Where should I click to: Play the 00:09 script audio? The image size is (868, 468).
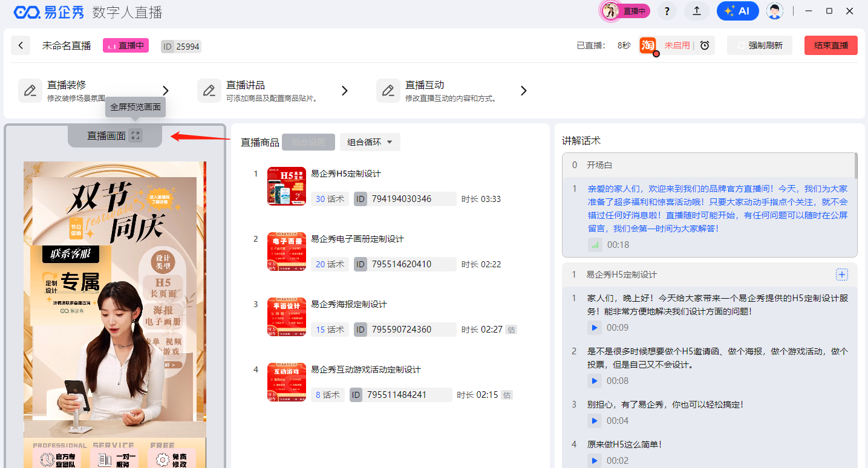(x=595, y=328)
